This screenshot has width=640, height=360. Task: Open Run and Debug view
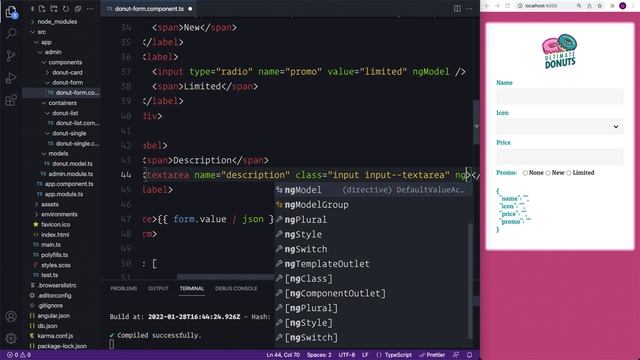[11, 78]
